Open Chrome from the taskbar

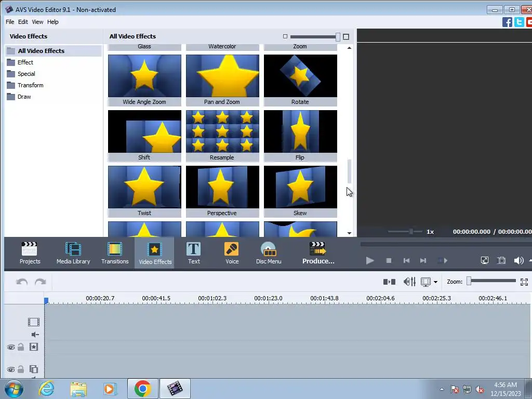pos(142,389)
